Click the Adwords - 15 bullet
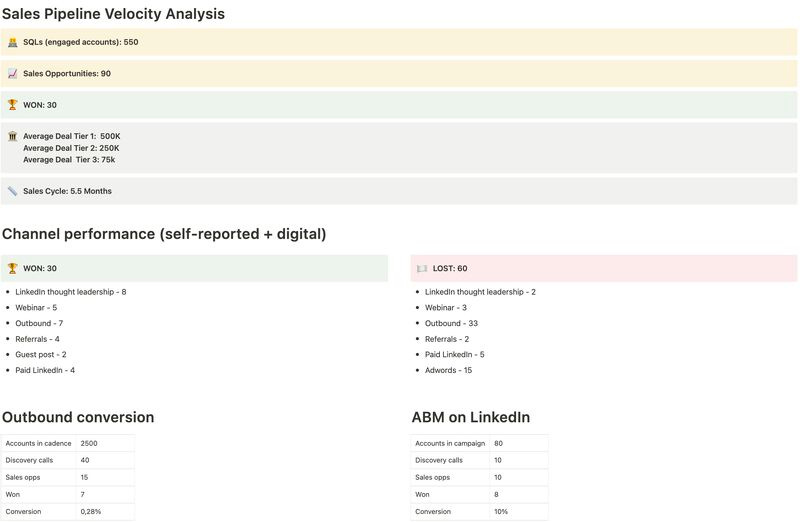 pos(448,370)
